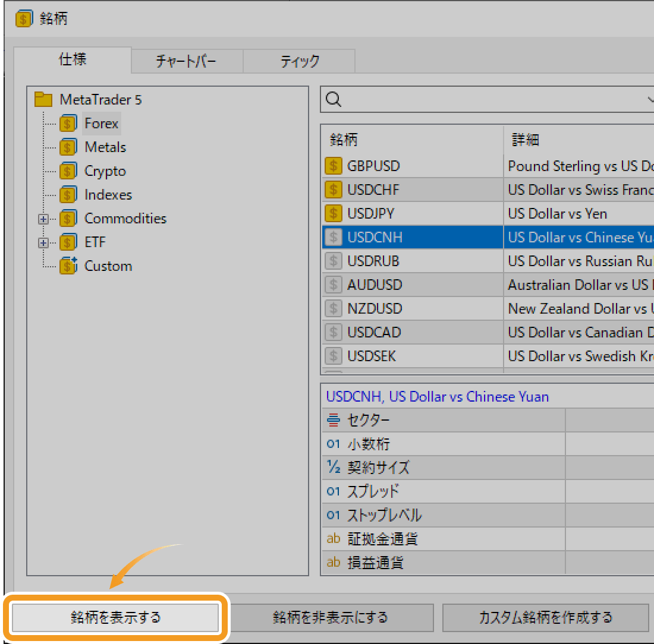This screenshot has width=654, height=644.
Task: Select the USDRUB symbol name
Action: click(x=373, y=261)
